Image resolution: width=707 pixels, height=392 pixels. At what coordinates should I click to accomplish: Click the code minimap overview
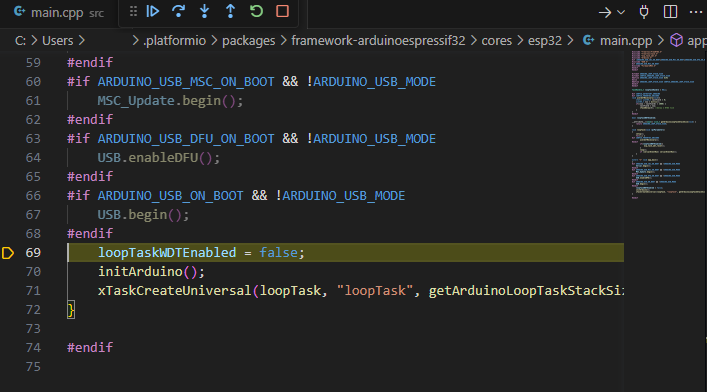coord(668,125)
